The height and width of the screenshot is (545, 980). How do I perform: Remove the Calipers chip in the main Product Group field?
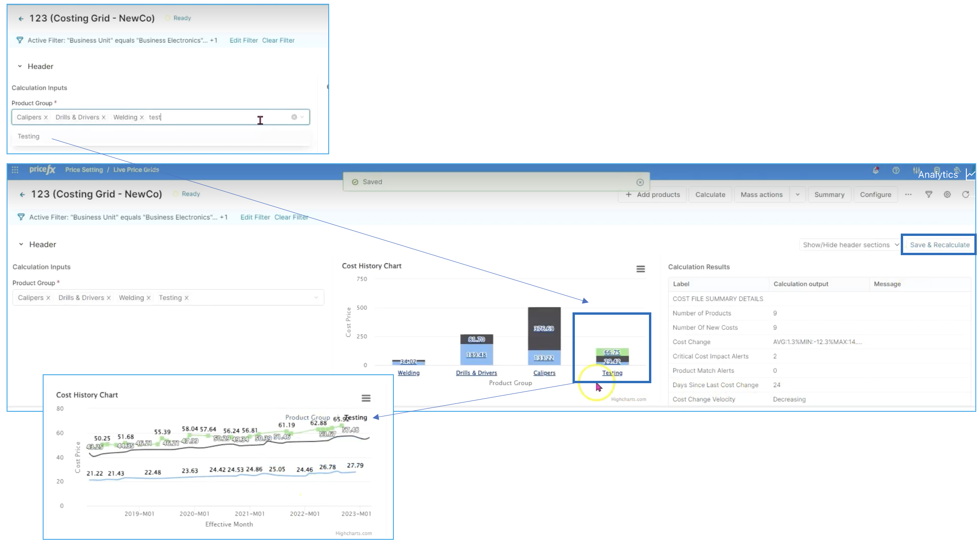(x=48, y=298)
